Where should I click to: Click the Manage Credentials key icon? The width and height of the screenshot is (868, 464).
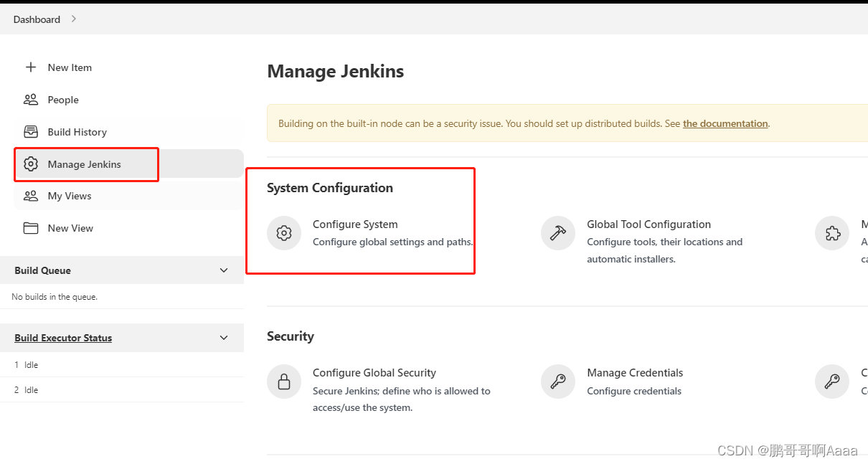(558, 382)
